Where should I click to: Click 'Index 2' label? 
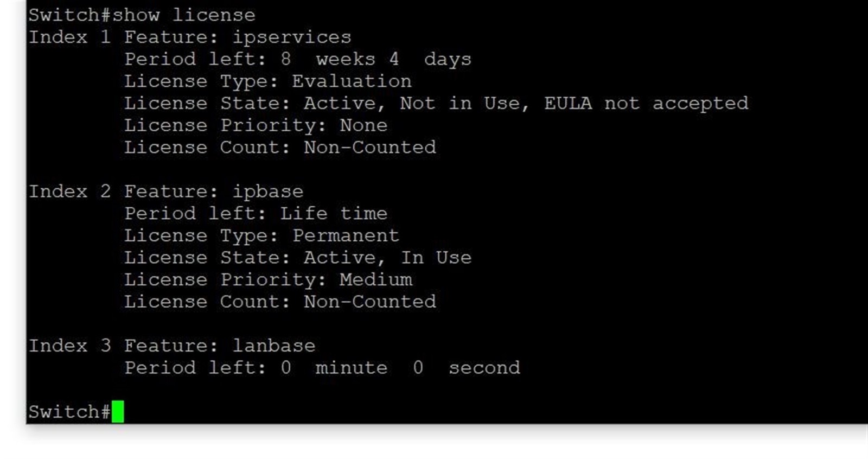click(69, 191)
